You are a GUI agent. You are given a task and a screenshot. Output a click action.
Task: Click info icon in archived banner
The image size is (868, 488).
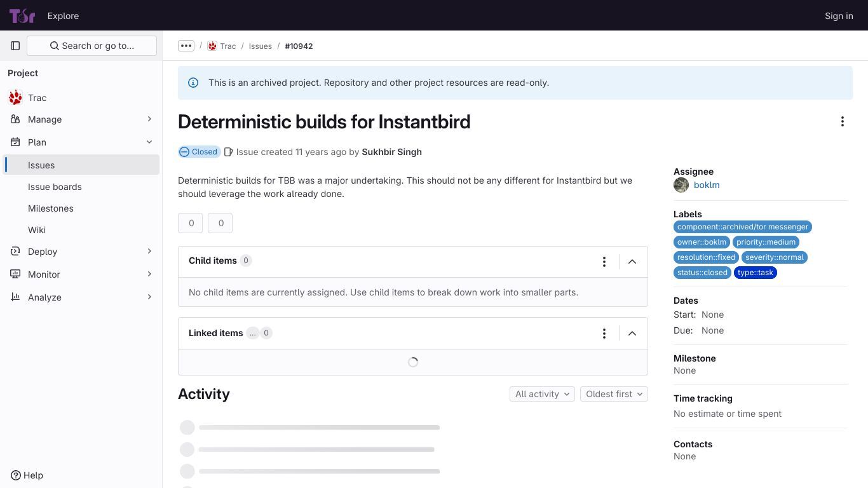[x=193, y=83]
